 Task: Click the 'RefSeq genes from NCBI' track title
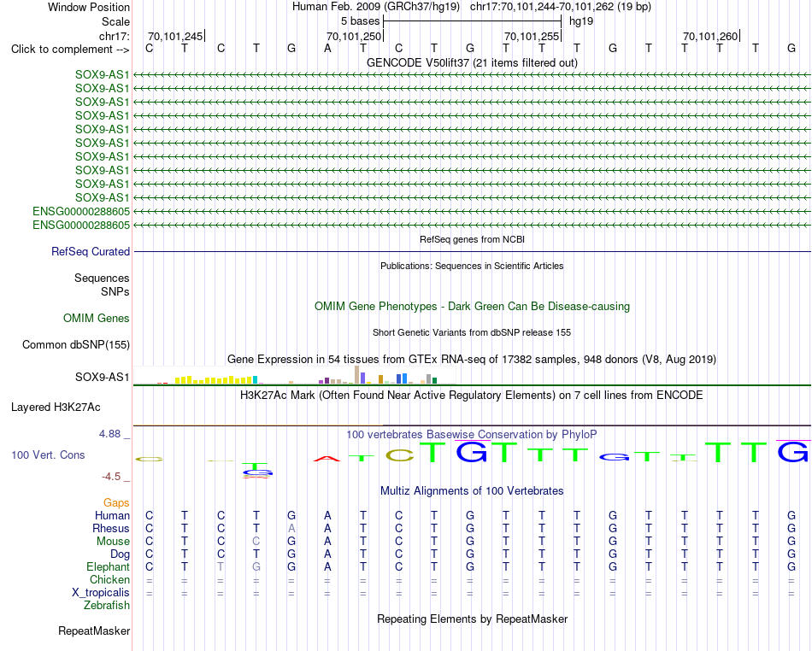(472, 239)
